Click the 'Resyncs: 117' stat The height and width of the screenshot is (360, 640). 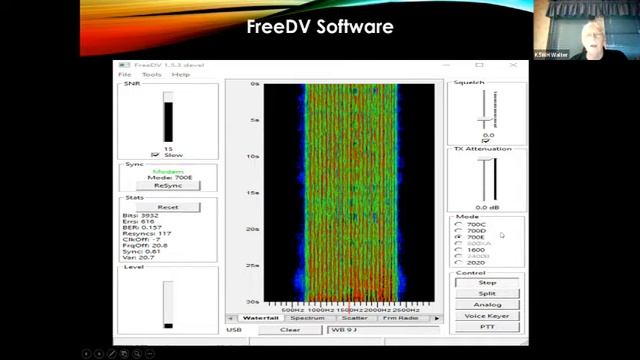click(x=147, y=233)
